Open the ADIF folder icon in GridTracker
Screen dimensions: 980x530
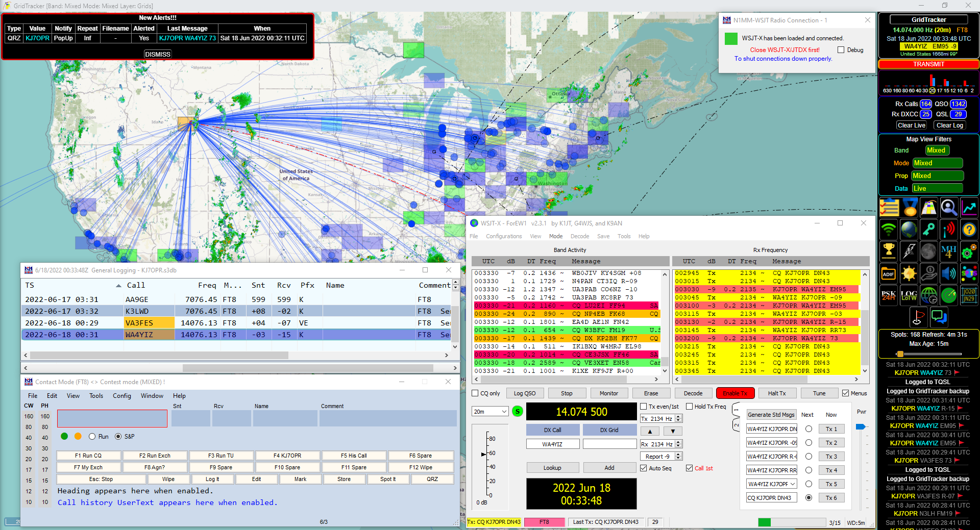click(x=889, y=273)
